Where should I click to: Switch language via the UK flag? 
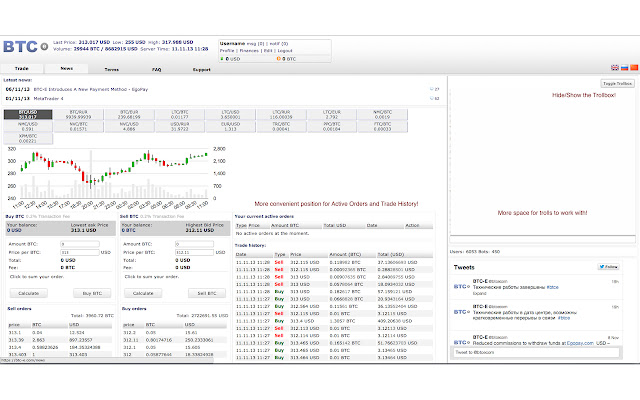tap(615, 68)
